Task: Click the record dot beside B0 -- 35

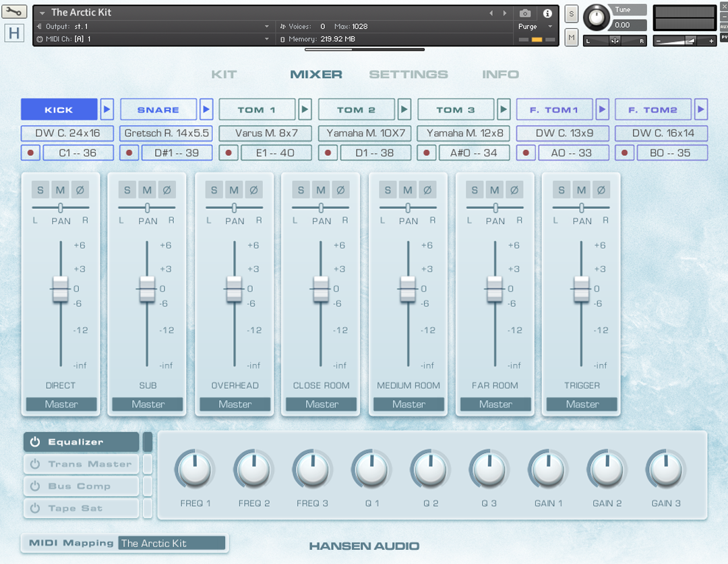Action: [624, 153]
